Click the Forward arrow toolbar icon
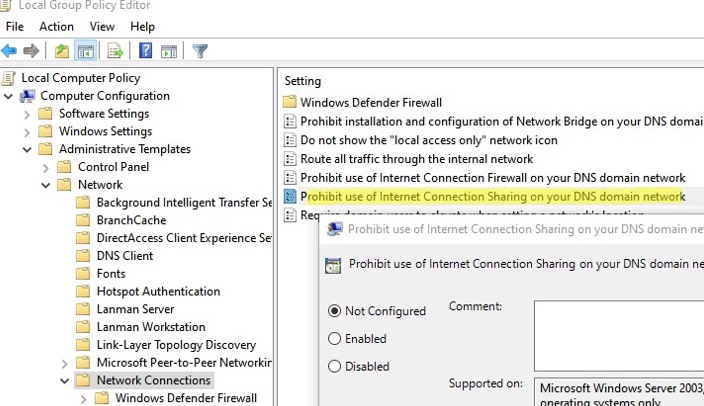Screen dimensions: 704x406 click(31, 50)
